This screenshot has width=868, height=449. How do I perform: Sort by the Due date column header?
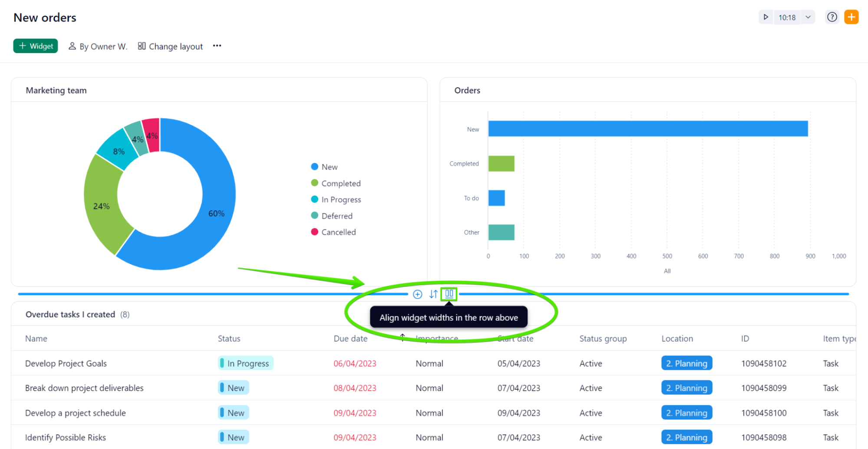pos(350,339)
